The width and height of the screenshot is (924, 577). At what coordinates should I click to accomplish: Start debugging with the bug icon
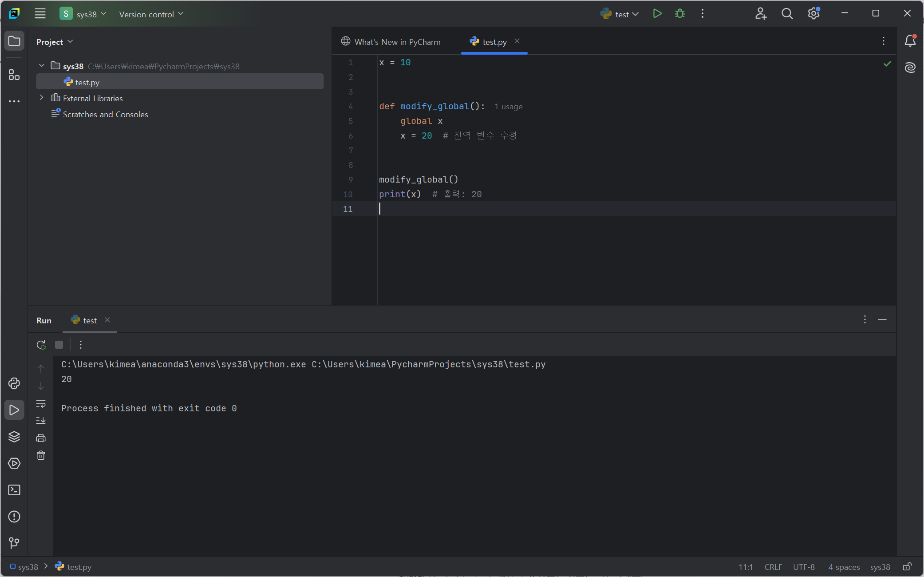coord(679,14)
